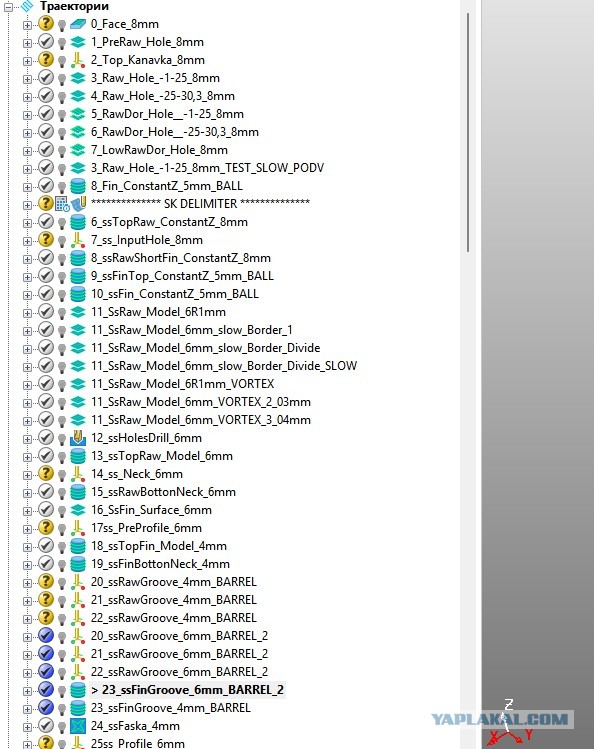Screen dimensions: 594x749
Task: Select toolpath 11_SsRaw_Model_6R1mm
Action: click(x=159, y=312)
